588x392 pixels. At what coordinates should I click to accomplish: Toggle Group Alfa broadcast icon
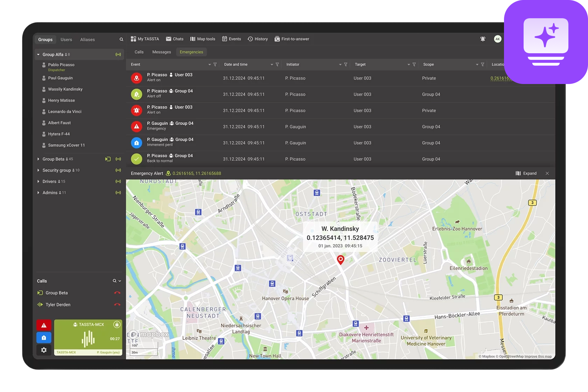pos(118,55)
